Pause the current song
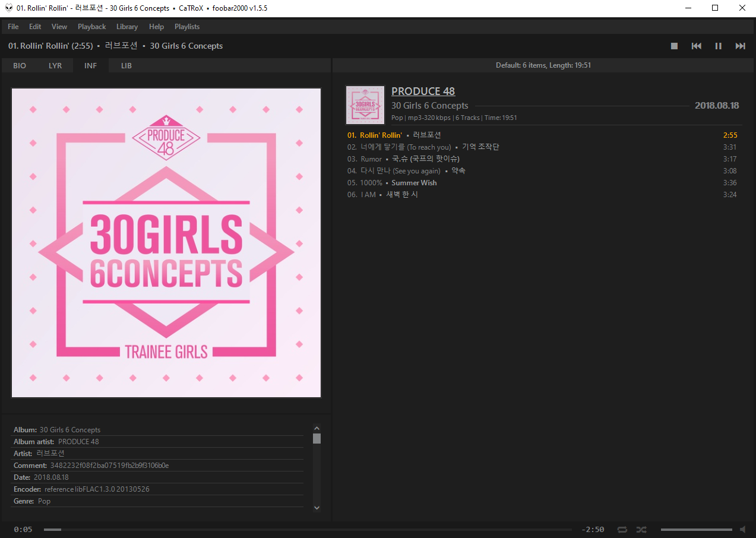This screenshot has width=756, height=538. 718,46
